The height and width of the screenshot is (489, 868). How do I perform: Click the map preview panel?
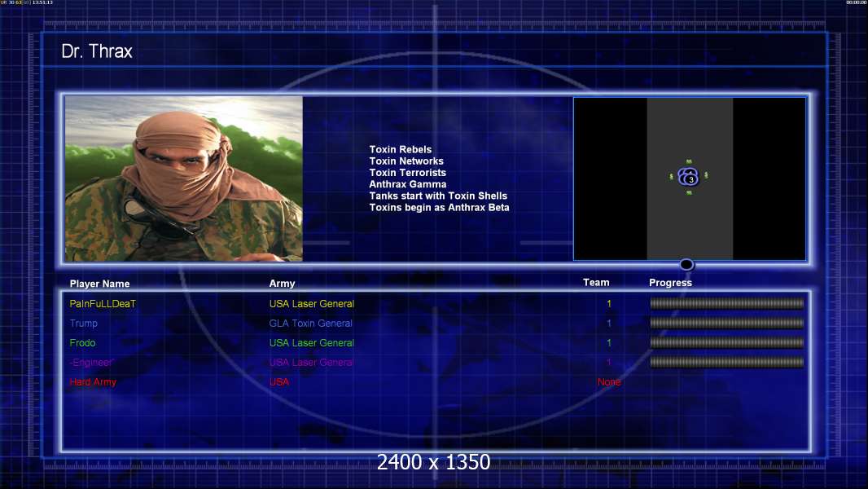pyautogui.click(x=690, y=178)
